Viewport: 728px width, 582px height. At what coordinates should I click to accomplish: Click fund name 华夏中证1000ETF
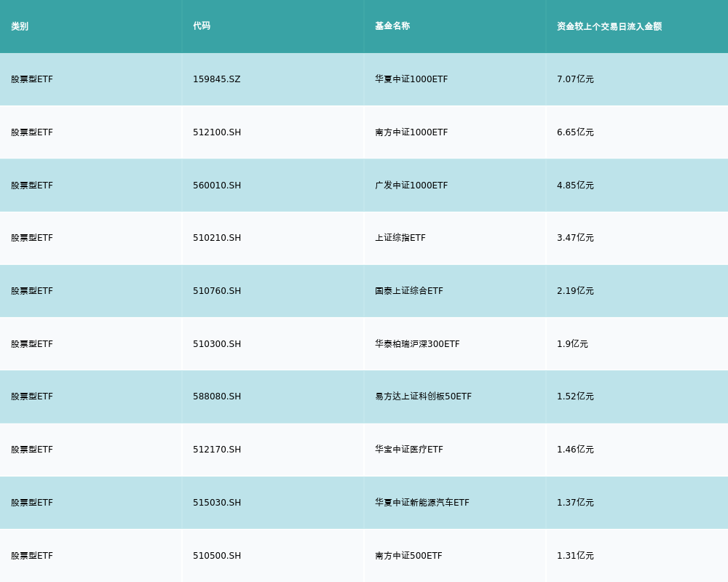point(411,79)
